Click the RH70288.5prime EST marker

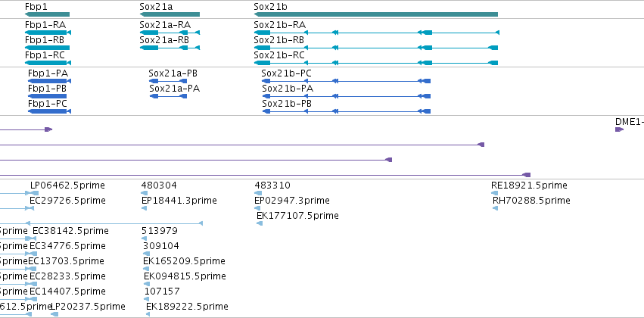[x=496, y=208]
